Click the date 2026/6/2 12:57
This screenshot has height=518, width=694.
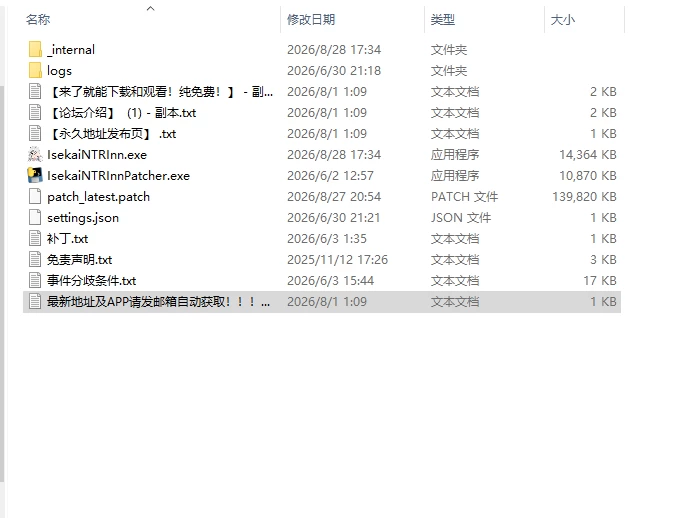330,176
